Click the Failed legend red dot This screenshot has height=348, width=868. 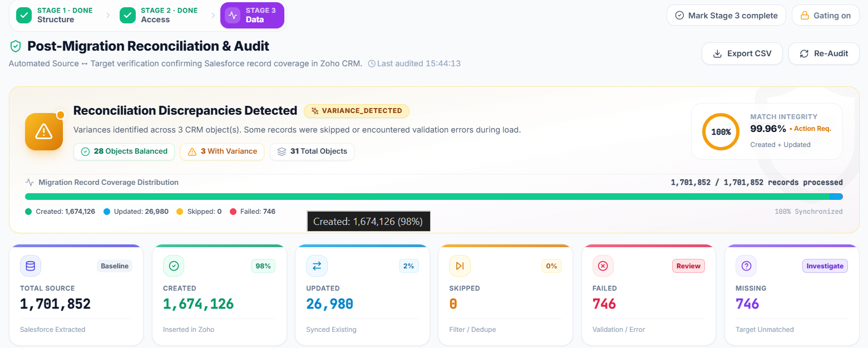(x=233, y=212)
